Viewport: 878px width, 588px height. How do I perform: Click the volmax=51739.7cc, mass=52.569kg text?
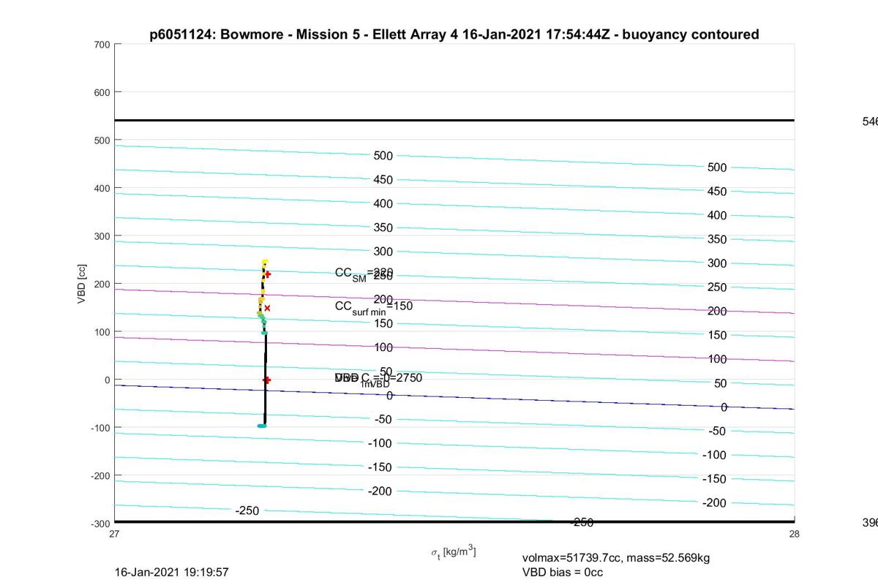(x=616, y=558)
